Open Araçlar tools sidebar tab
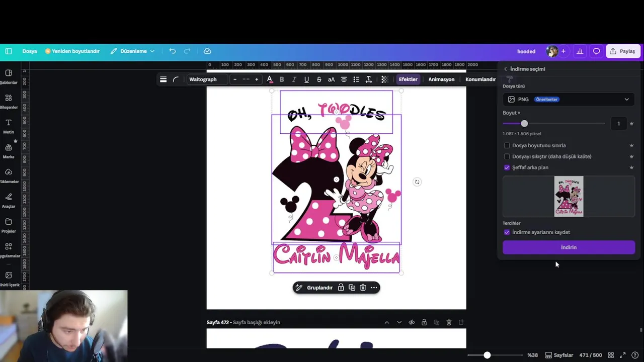The width and height of the screenshot is (644, 362). tap(9, 201)
